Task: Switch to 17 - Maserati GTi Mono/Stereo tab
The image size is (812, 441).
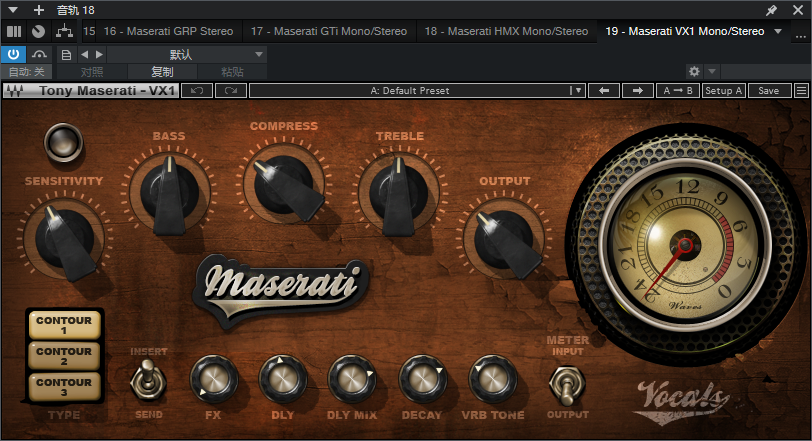Action: (x=329, y=31)
